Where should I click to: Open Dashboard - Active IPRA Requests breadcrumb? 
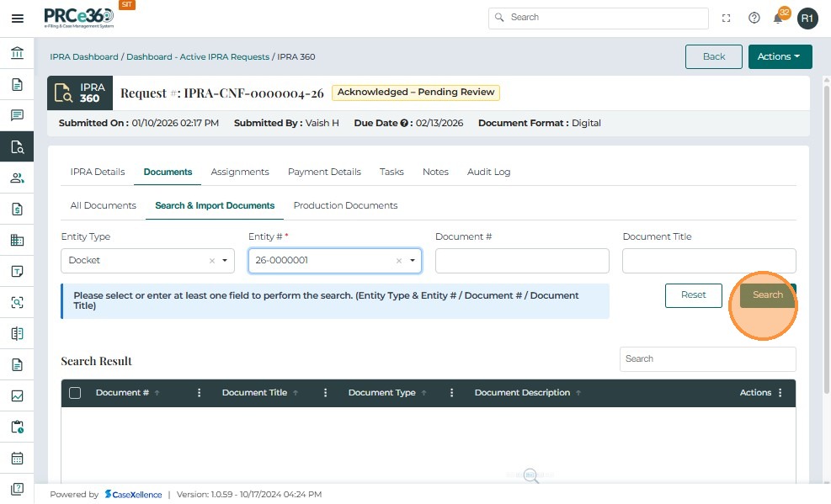point(198,56)
